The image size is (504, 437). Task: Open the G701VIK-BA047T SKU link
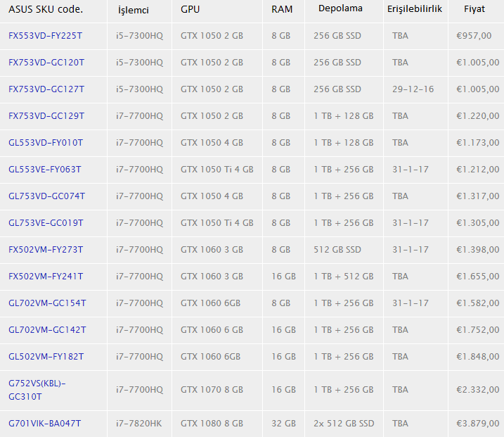point(45,423)
